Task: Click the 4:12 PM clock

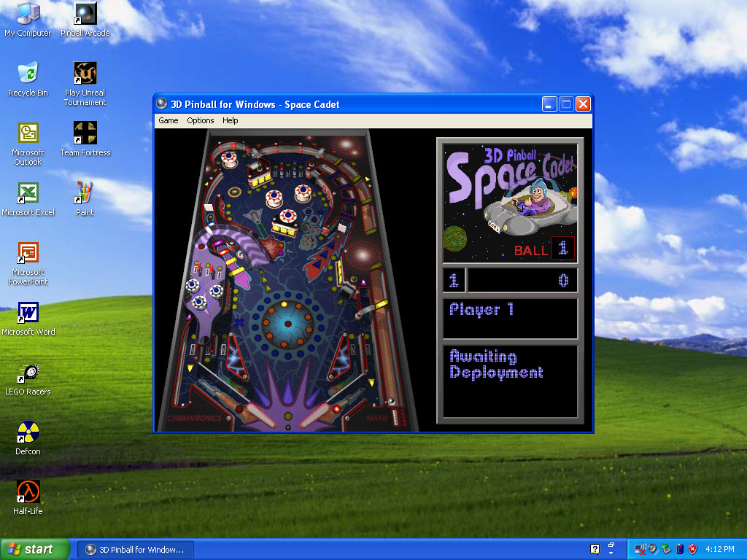Action: (719, 549)
